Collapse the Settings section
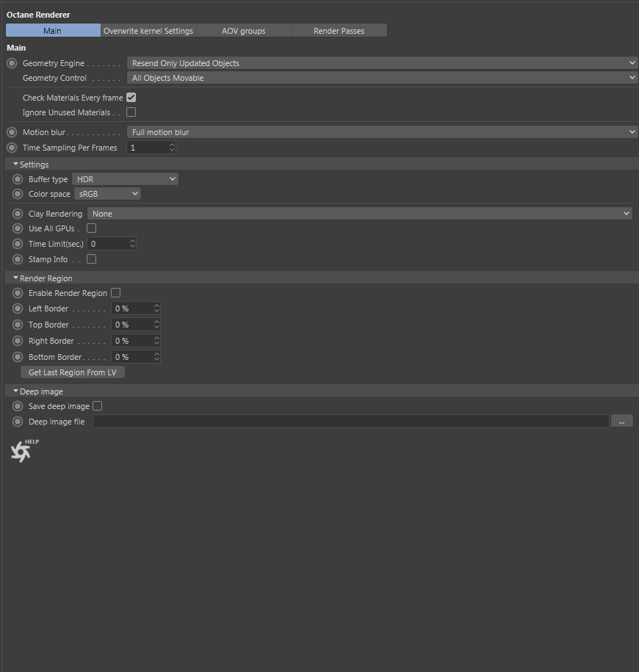The height and width of the screenshot is (672, 639). (x=16, y=164)
